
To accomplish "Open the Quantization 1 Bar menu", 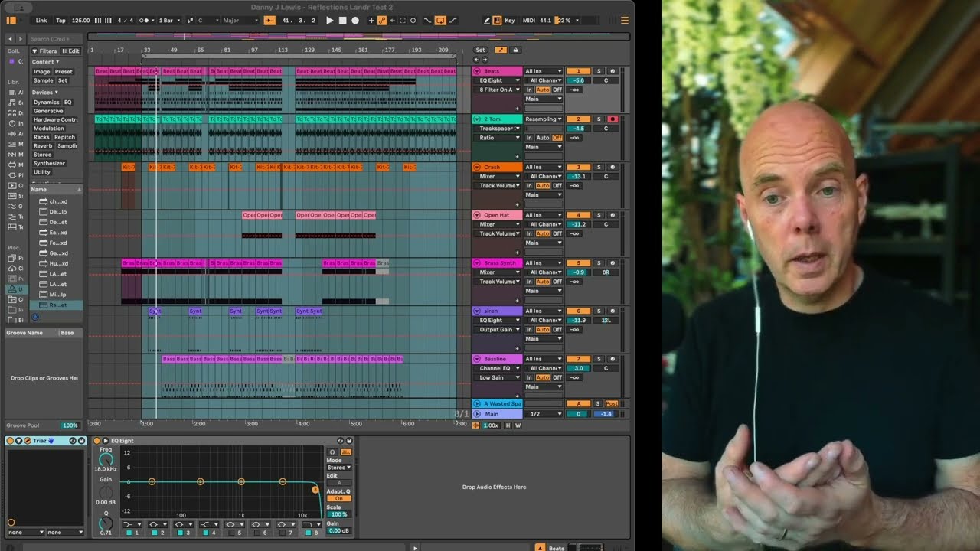I will pos(169,21).
